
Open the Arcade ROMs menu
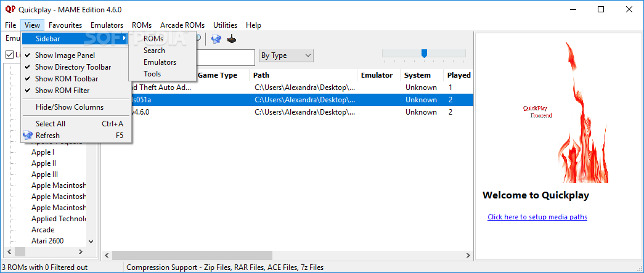182,25
